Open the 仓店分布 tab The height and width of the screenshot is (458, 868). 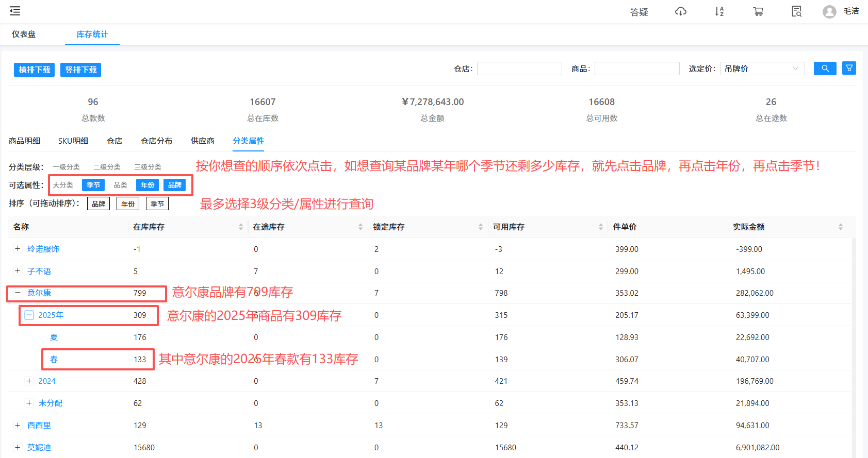point(157,141)
